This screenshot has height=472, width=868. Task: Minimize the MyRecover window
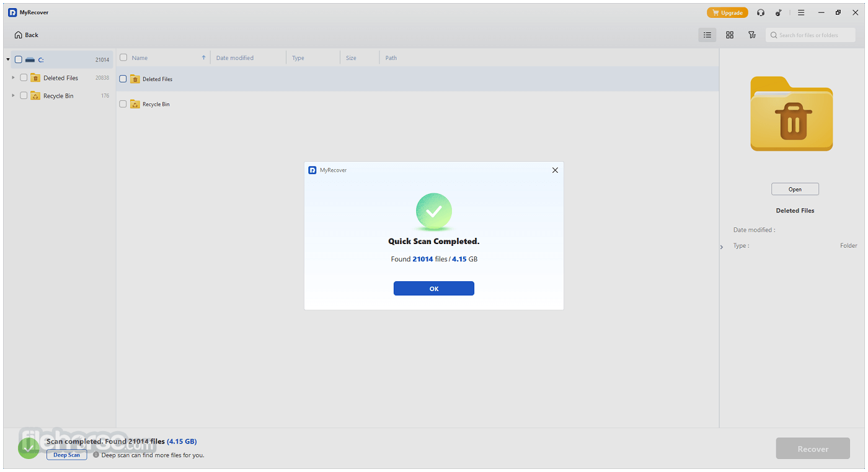point(821,12)
